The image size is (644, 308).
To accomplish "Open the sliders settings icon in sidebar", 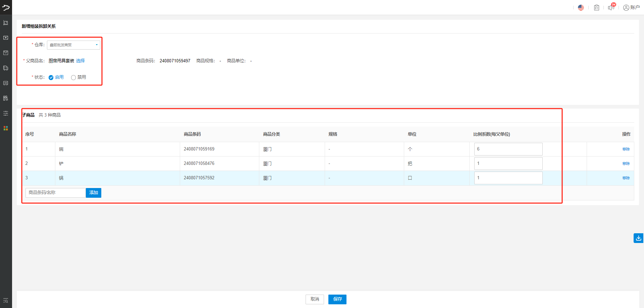I will 6,113.
